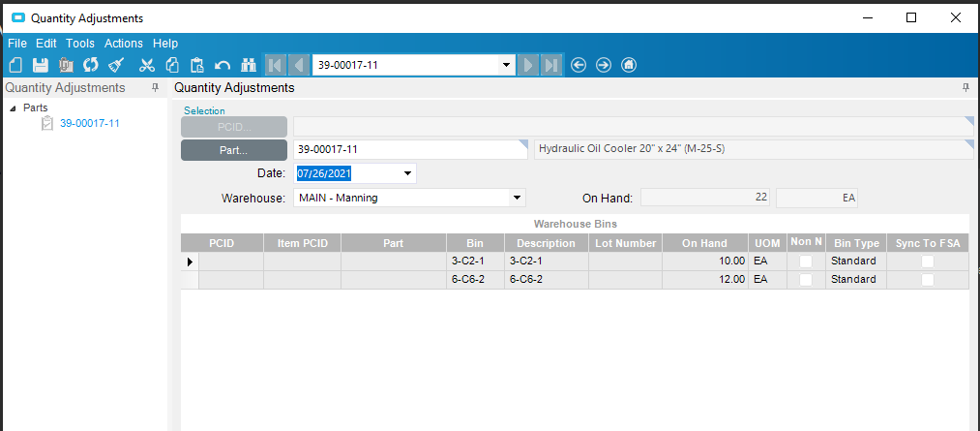Toggle Sync To FSA for bin 6-C6-2
Image resolution: width=980 pixels, height=431 pixels.
[928, 280]
